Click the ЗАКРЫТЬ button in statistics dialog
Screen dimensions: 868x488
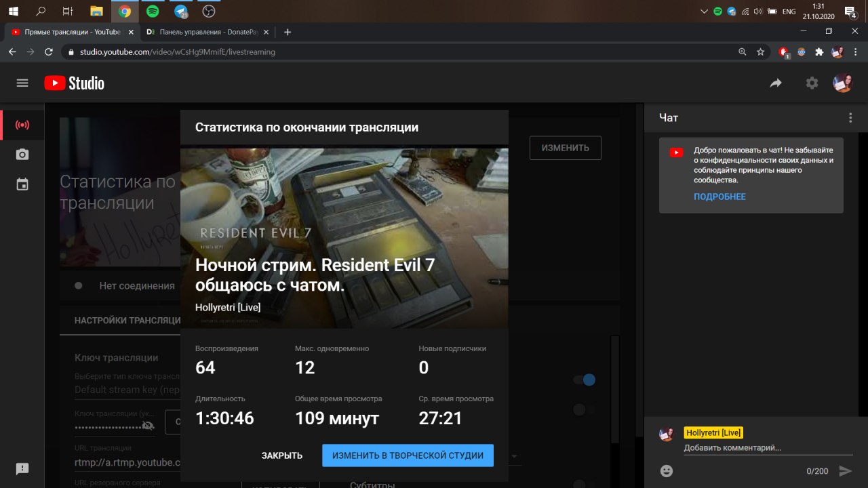point(282,455)
